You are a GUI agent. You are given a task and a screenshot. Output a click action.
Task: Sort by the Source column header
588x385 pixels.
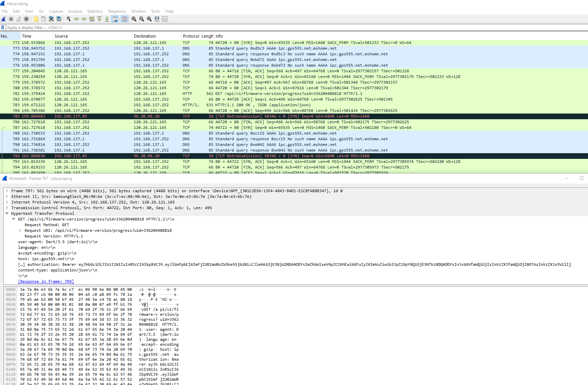click(x=93, y=36)
